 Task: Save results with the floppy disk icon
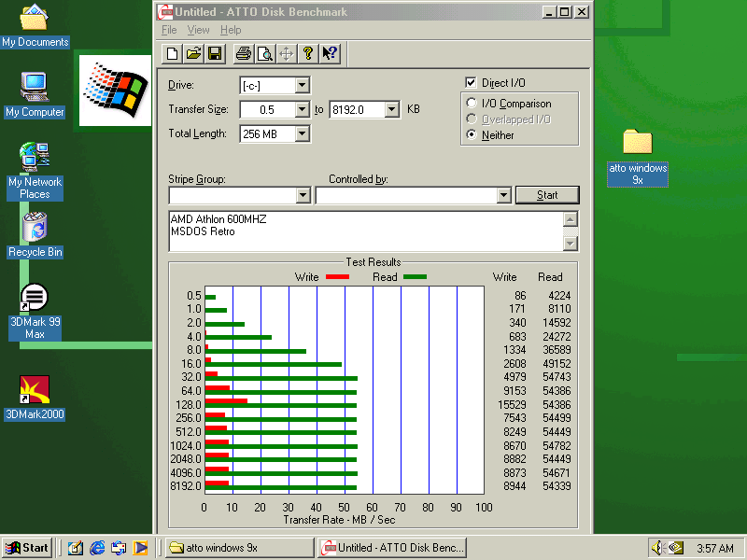click(x=216, y=53)
